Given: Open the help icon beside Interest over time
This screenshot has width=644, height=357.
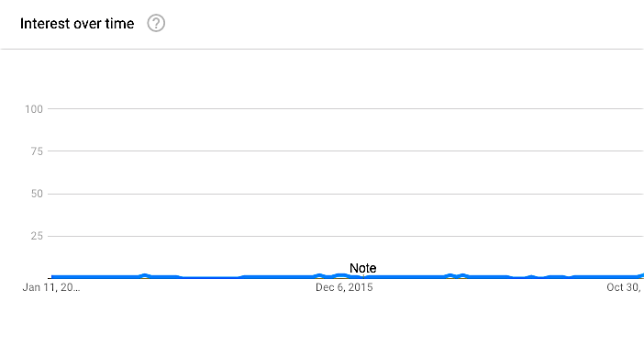Looking at the screenshot, I should [156, 23].
